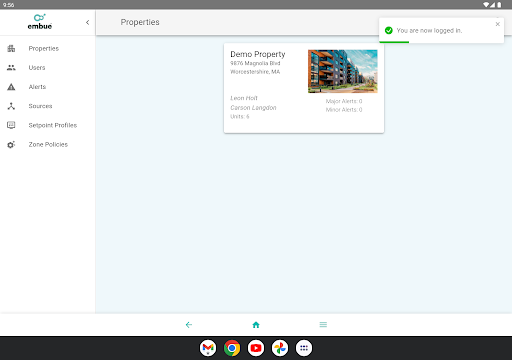The width and height of the screenshot is (512, 360).
Task: Click the Setpoint Profiles monitor icon
Action: pos(11,125)
